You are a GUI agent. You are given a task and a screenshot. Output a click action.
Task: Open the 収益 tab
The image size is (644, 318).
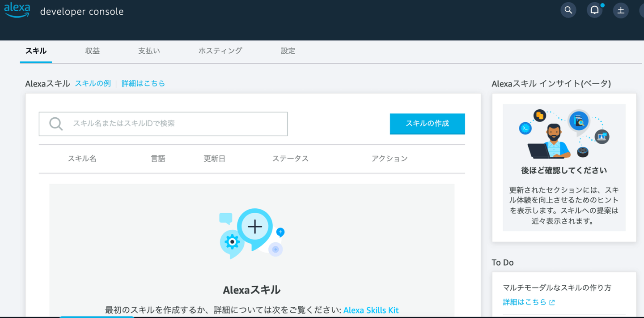(93, 51)
